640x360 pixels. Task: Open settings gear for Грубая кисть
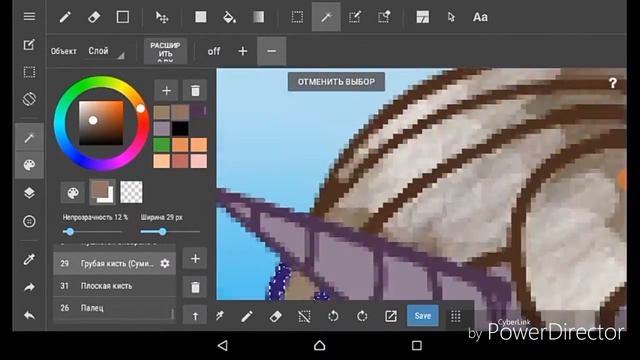tap(165, 264)
